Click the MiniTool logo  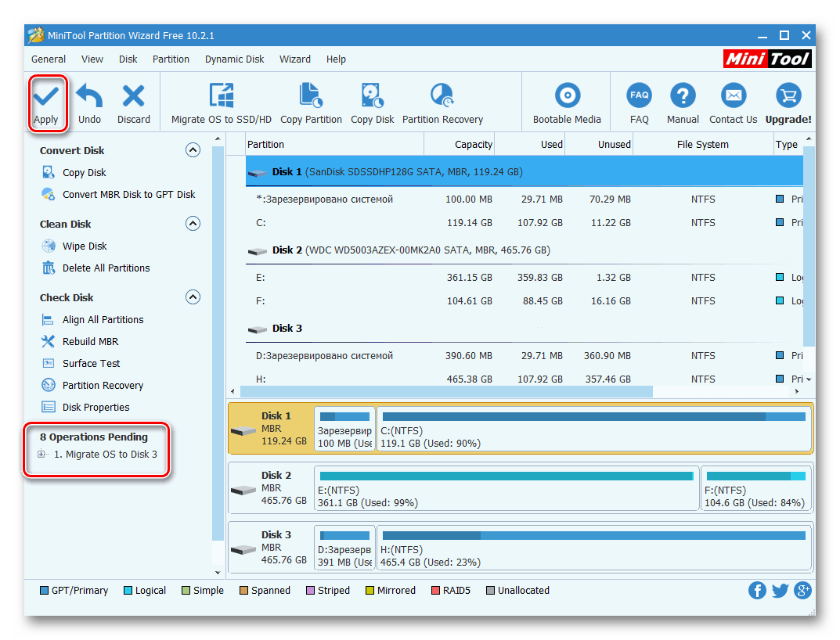click(x=767, y=59)
